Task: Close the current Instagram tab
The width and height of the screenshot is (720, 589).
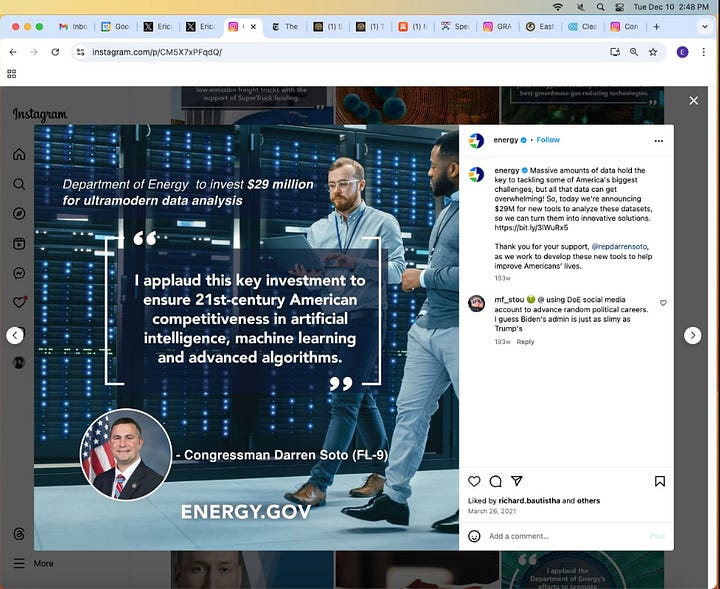Action: pos(253,27)
